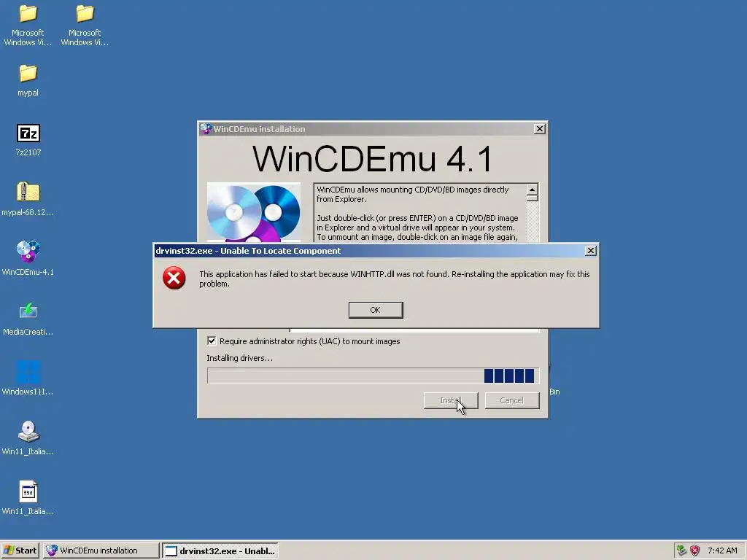Screen dimensions: 747x560
Task: Select the 7z2107 installer icon
Action: point(28,133)
